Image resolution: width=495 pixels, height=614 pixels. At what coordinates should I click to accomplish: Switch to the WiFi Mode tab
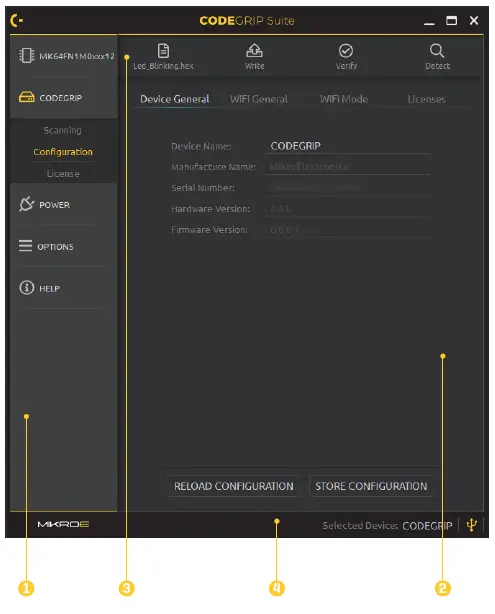(344, 99)
